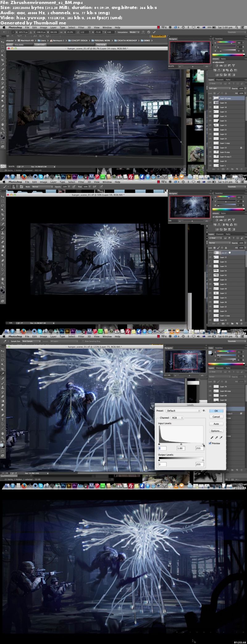
Task: Open VLC from the dock in the 5:00 pm frame
Action: (176, 177)
